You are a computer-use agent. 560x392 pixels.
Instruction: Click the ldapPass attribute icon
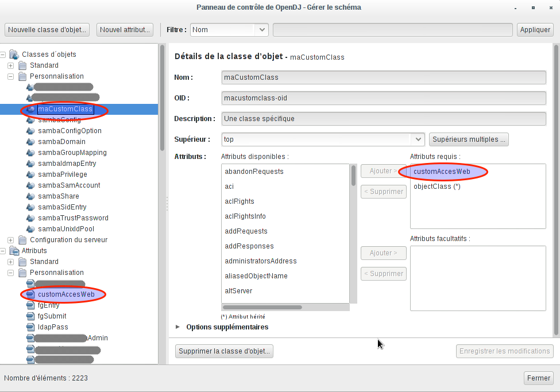[30, 327]
